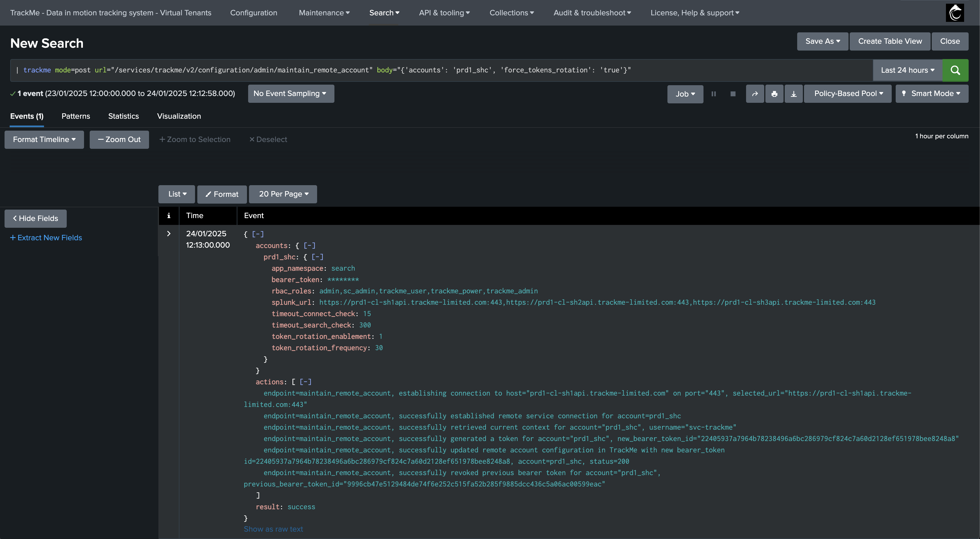
Task: Switch to the Statistics tab
Action: point(123,116)
